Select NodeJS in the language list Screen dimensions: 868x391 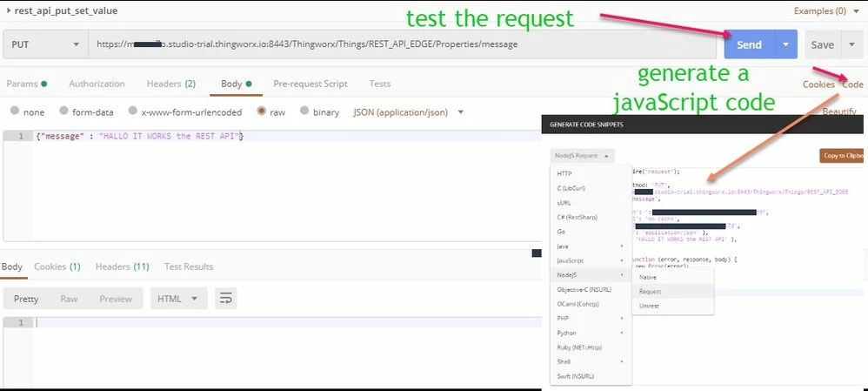coord(591,275)
